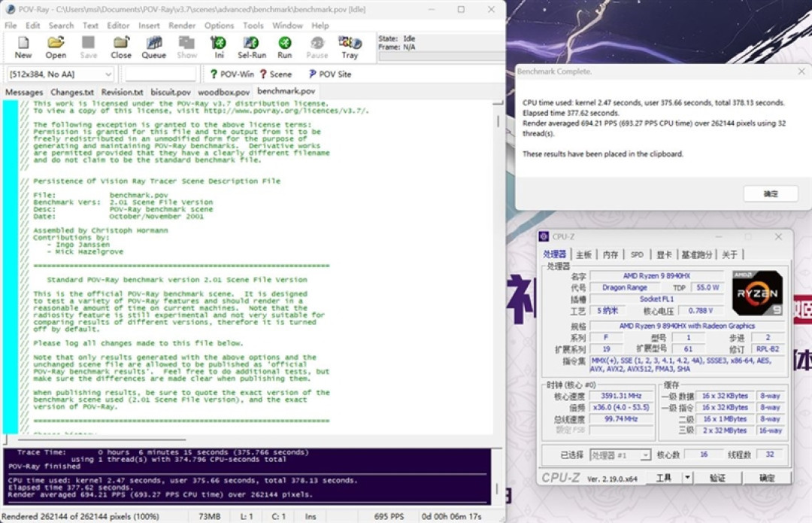Open the Options menu
This screenshot has width=812, height=523.
click(219, 26)
